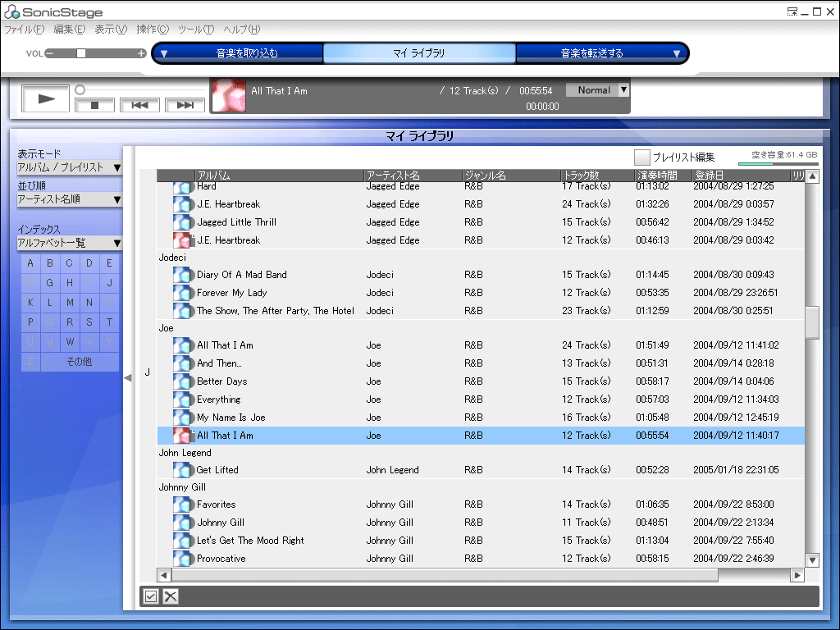
Task: Click the playlist icon for J.E. Heartbreak 12 tracks
Action: (x=181, y=240)
